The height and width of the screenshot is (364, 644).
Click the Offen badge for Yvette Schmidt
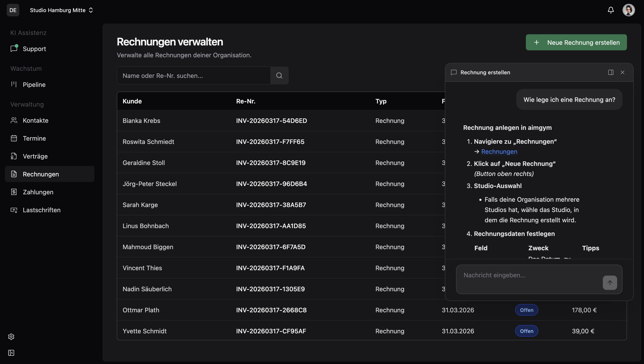tap(527, 331)
